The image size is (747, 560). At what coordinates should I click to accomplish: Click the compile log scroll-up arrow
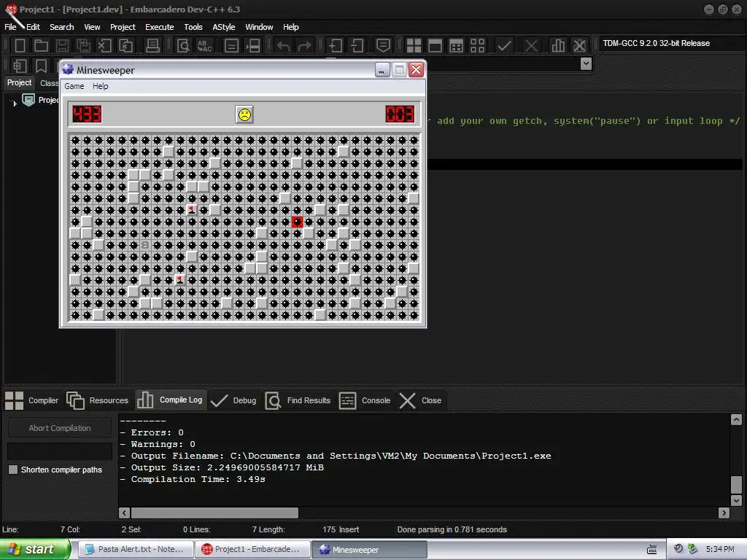point(736,419)
